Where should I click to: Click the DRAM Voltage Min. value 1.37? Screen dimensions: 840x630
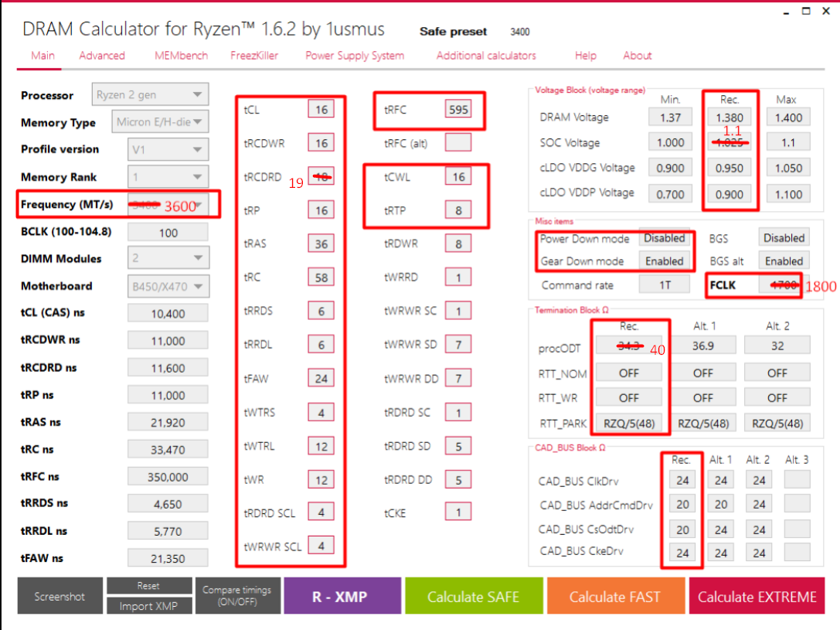670,117
